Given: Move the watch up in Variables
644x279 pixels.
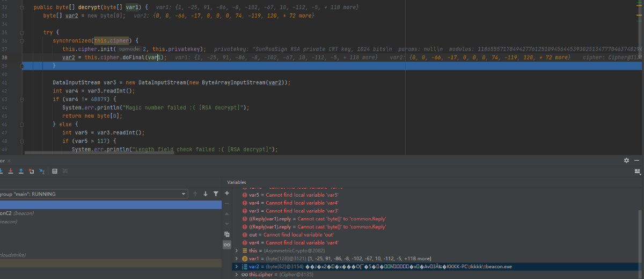Looking at the screenshot, I should 227,213.
